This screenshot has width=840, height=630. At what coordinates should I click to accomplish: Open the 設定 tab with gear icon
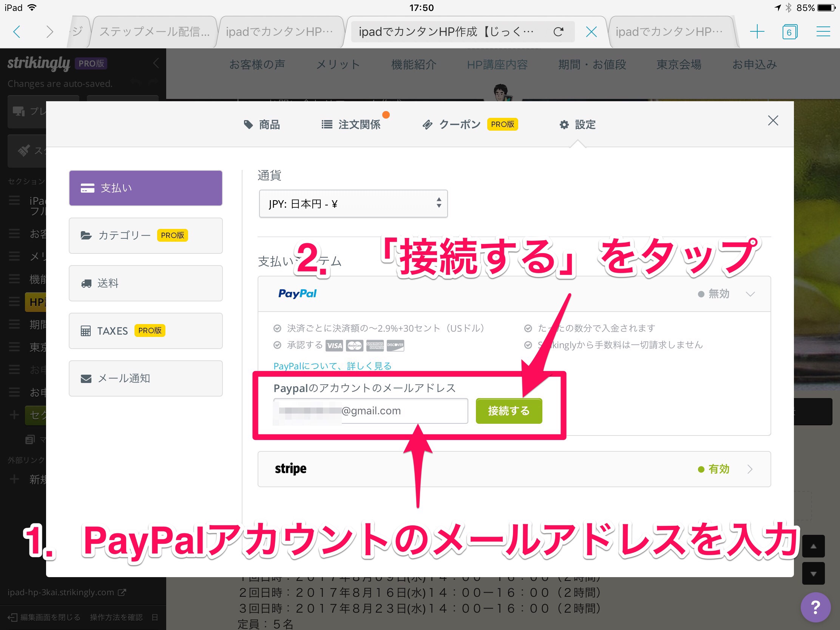click(x=577, y=125)
